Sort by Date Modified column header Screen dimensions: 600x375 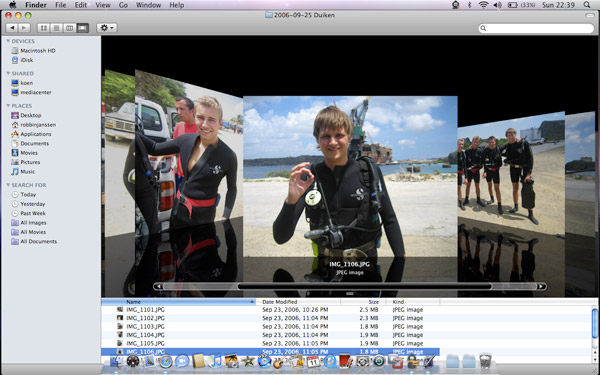(x=298, y=302)
